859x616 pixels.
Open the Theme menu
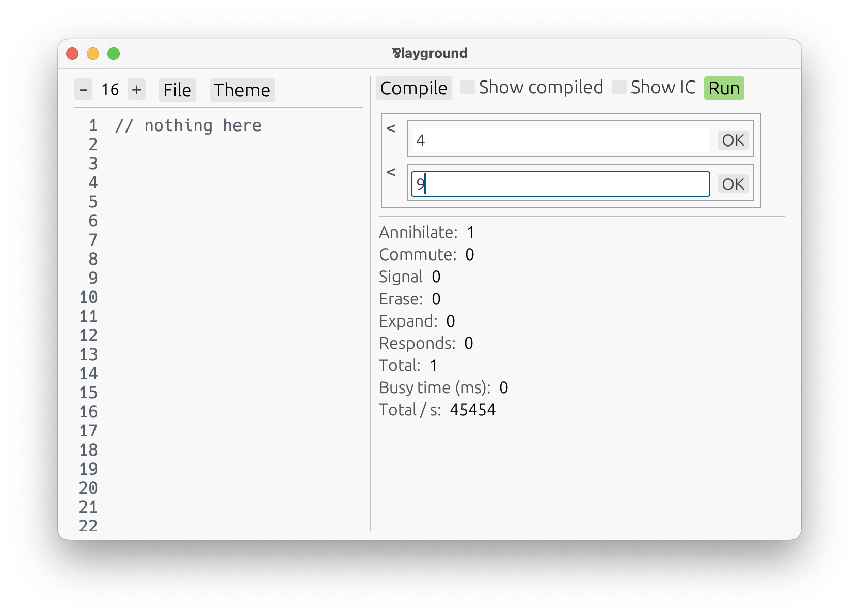(242, 90)
